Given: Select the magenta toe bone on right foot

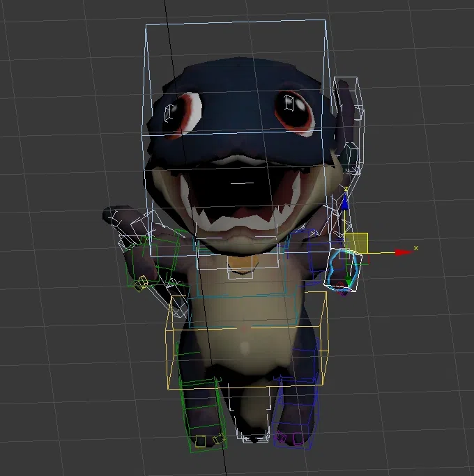Looking at the screenshot, I should point(282,438).
